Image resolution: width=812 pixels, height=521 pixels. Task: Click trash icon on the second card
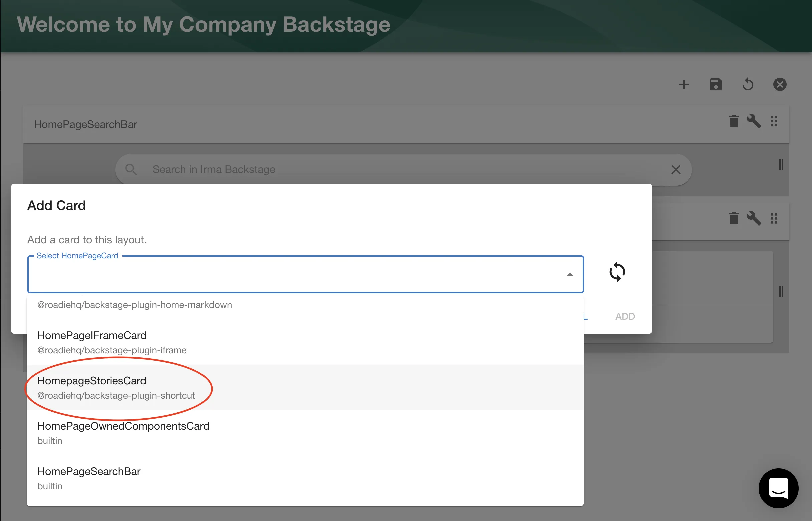pyautogui.click(x=734, y=218)
